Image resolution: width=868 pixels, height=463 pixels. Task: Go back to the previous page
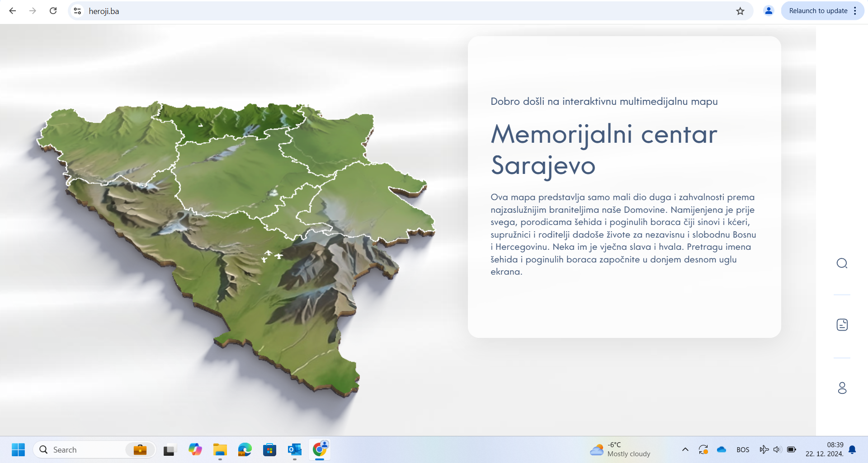tap(13, 11)
